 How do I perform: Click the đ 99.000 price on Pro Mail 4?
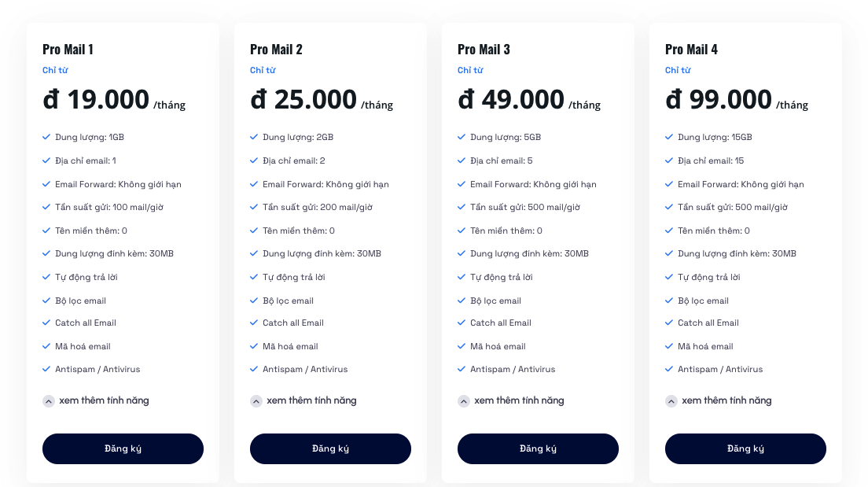[x=719, y=100]
